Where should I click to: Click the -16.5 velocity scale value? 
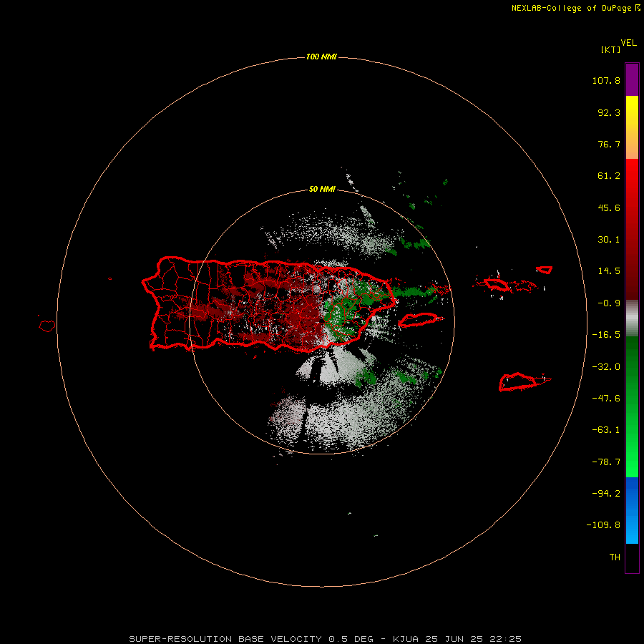606,335
